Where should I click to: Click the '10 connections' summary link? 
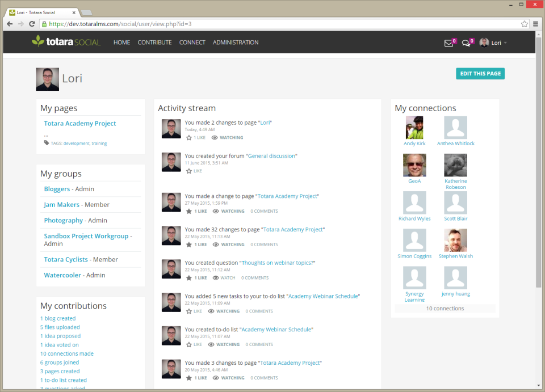tap(445, 308)
